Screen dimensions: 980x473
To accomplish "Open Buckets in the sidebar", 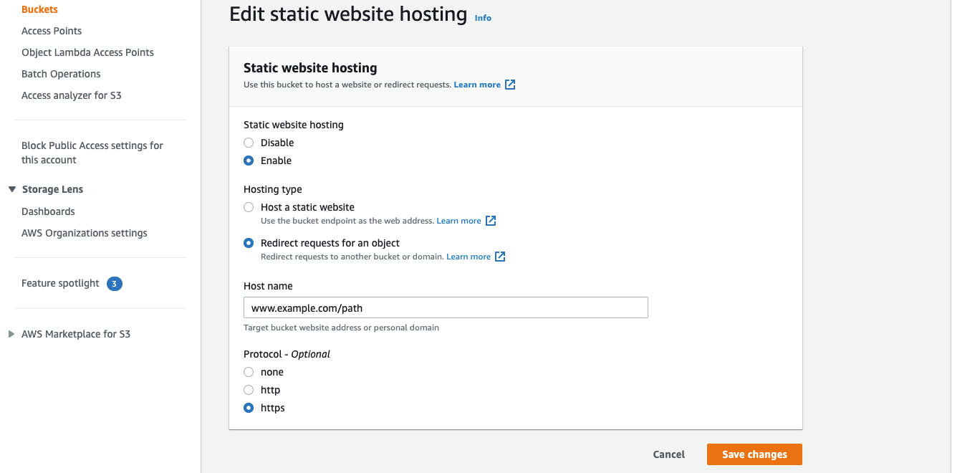I will point(39,9).
